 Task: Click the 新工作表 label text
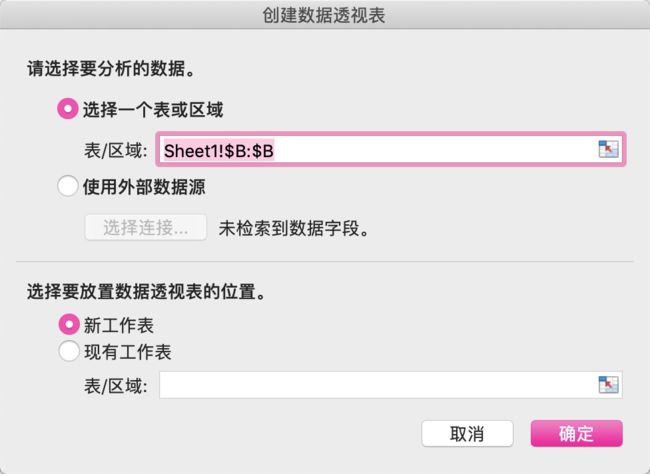point(119,325)
